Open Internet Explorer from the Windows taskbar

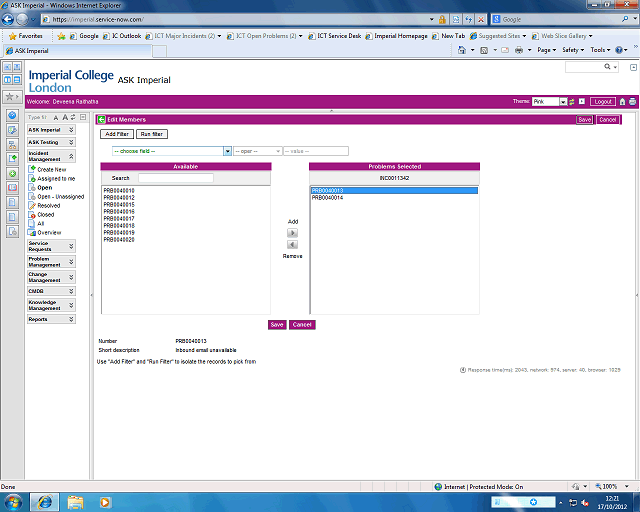coord(44,500)
